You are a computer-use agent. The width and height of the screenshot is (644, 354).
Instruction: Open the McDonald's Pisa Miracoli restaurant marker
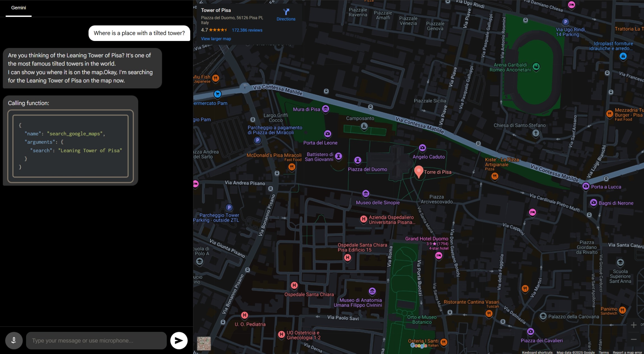coord(292,167)
